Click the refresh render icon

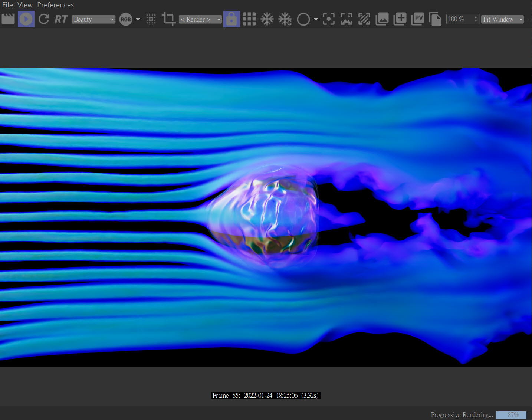click(44, 19)
